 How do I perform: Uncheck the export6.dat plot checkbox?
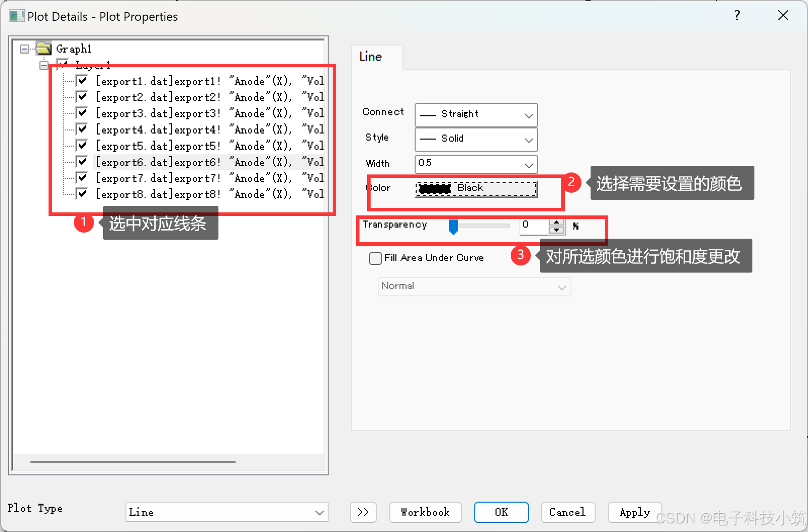pyautogui.click(x=81, y=161)
